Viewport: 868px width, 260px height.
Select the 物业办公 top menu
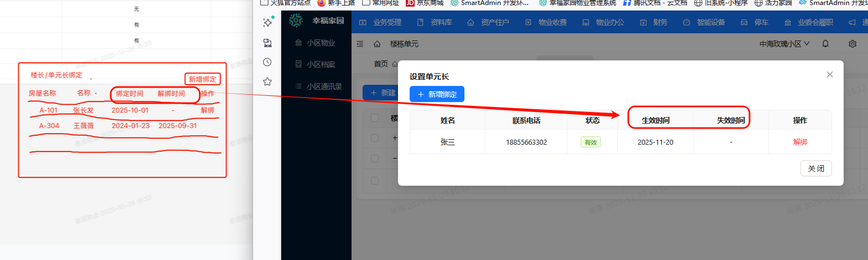603,22
